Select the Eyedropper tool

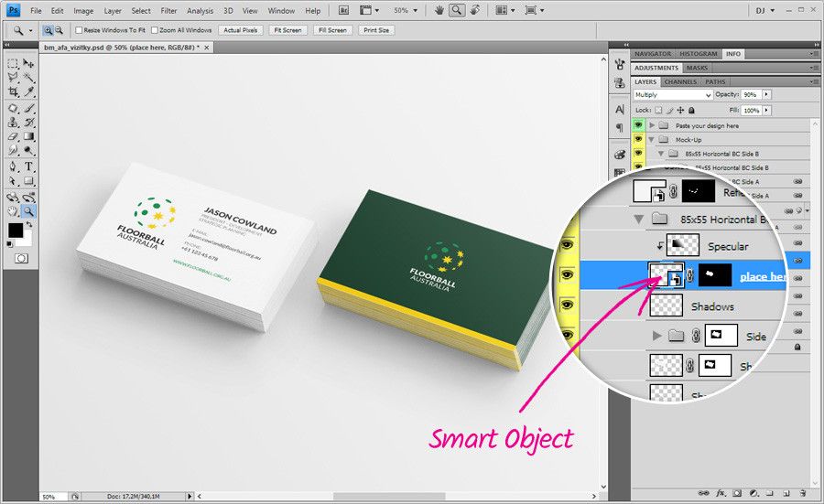[x=29, y=91]
